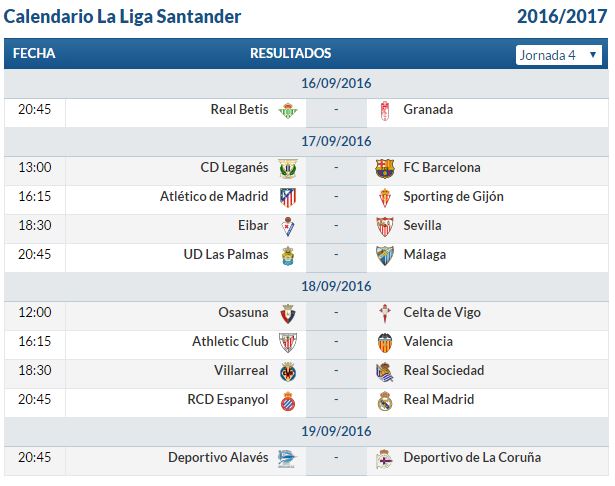Click the Real Madrid crest icon
615x486 pixels.
coord(385,401)
